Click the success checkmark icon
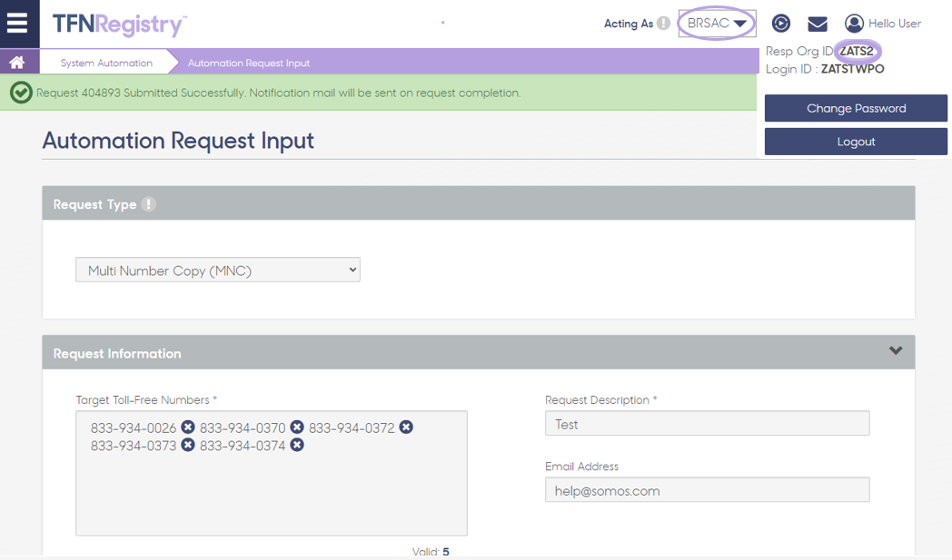Screen dimensions: 952x560 tap(20, 93)
